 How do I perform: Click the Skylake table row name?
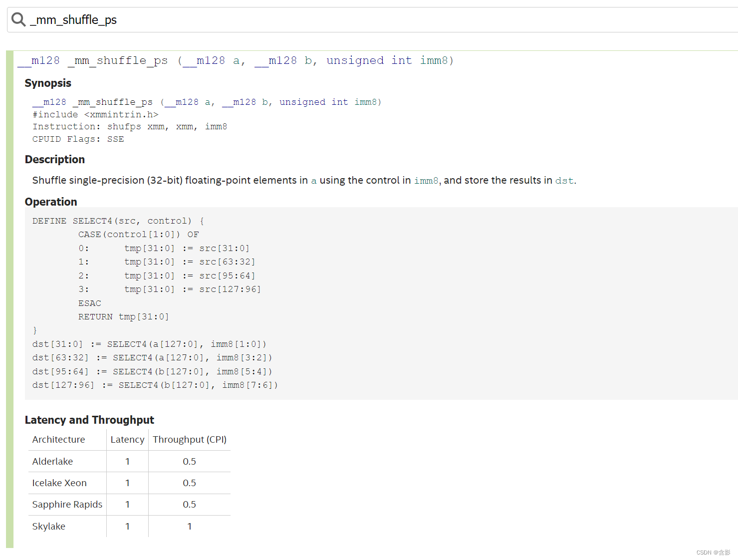pos(49,526)
